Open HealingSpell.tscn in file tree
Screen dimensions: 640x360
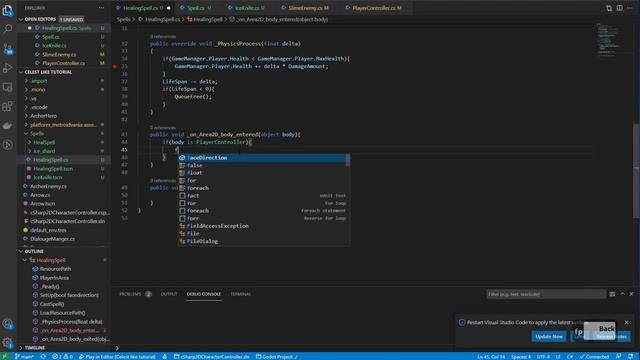click(53, 169)
